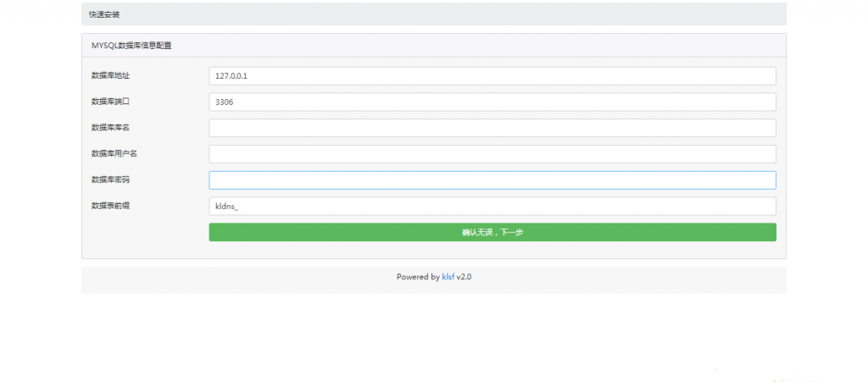Viewport: 868px width, 392px height.
Task: Select the empty 数据库用户名 input box
Action: click(492, 154)
